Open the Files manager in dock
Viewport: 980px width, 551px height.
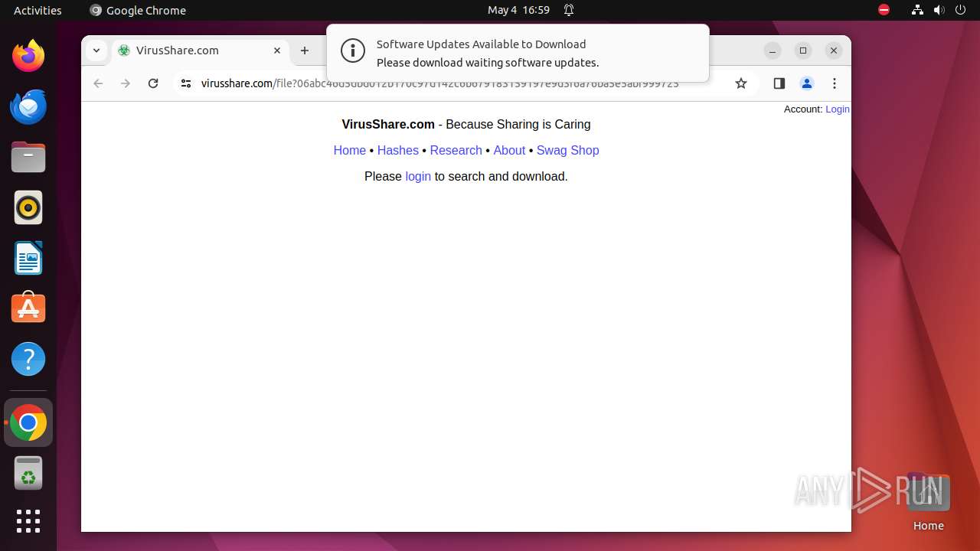(28, 157)
